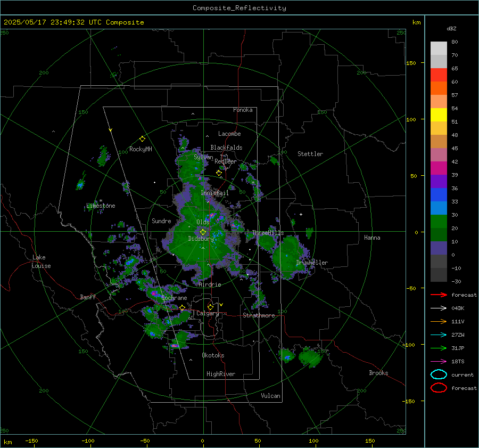
Task: Click the word current in the legend
Action: point(463,374)
